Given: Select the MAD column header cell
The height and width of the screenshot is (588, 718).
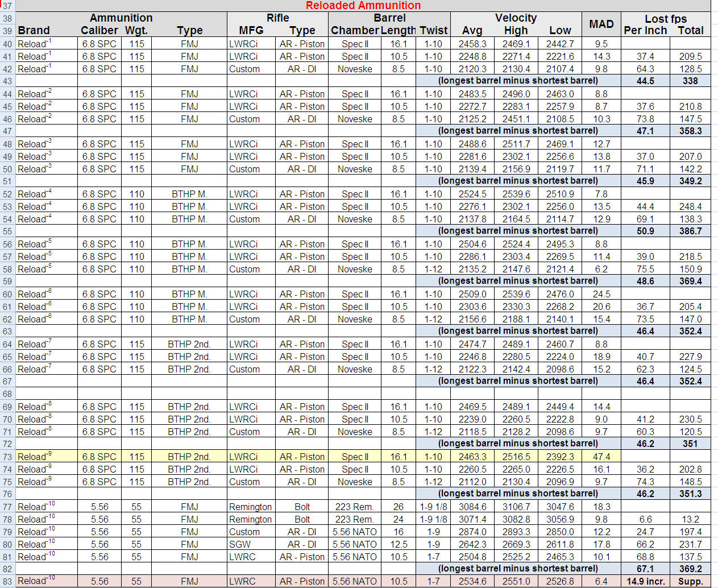Looking at the screenshot, I should pyautogui.click(x=601, y=24).
